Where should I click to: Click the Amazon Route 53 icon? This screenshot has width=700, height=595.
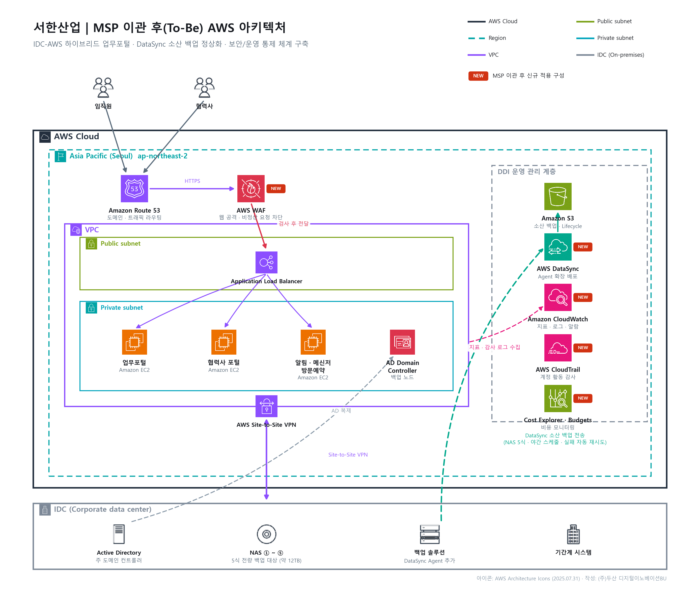(134, 189)
